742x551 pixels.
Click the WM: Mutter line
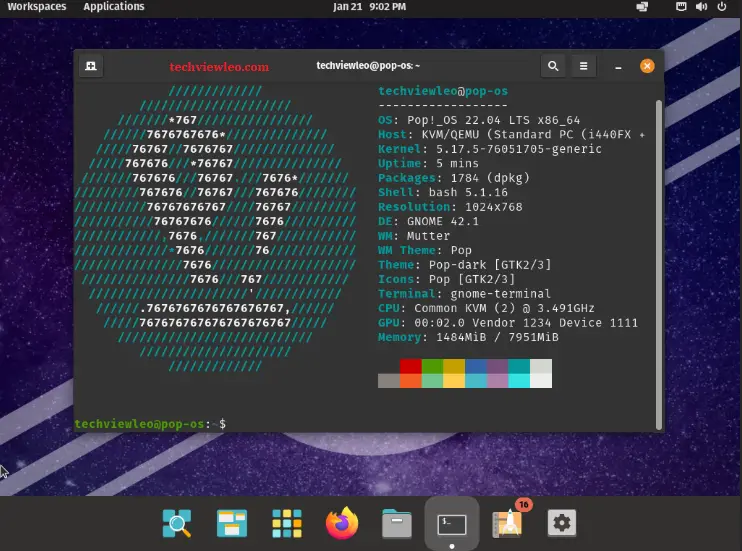pyautogui.click(x=414, y=236)
